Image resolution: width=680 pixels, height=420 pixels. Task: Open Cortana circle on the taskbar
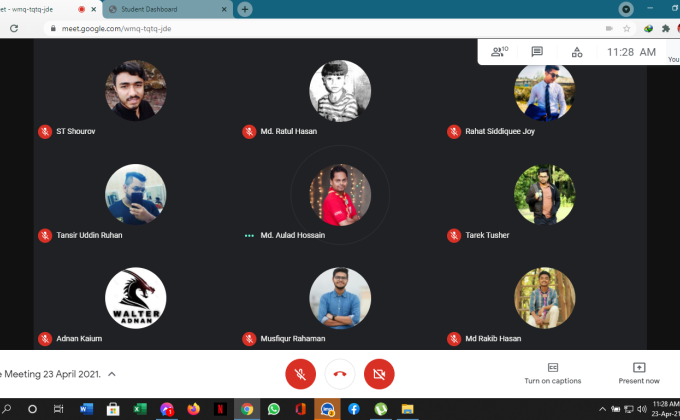(x=32, y=409)
